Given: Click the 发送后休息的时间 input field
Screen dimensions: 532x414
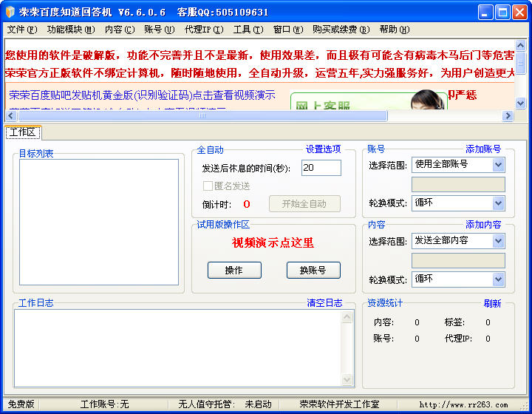Looking at the screenshot, I should (321, 168).
